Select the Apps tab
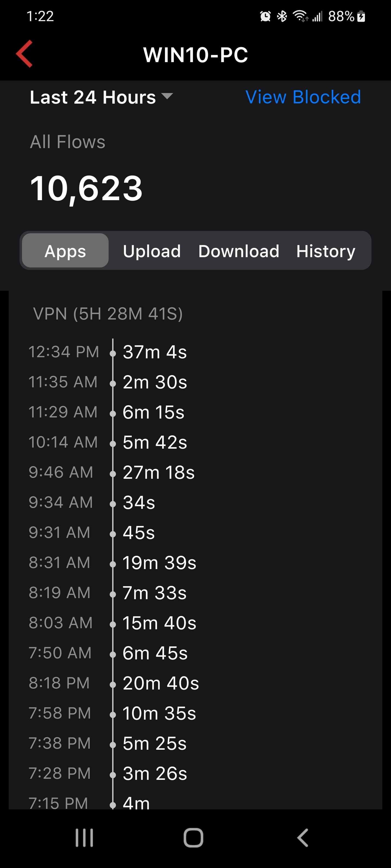This screenshot has width=391, height=868. 65,251
